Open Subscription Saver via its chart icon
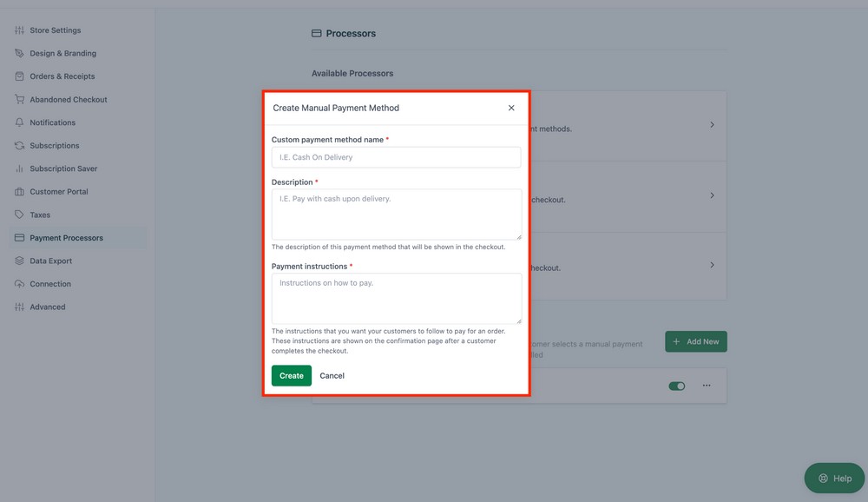 (19, 168)
